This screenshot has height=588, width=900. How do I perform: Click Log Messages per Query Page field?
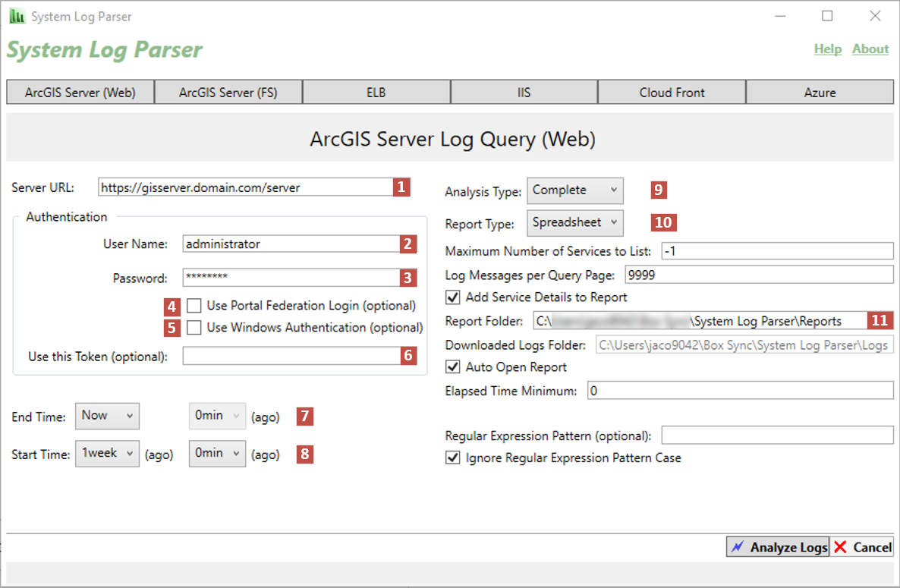[x=760, y=275]
